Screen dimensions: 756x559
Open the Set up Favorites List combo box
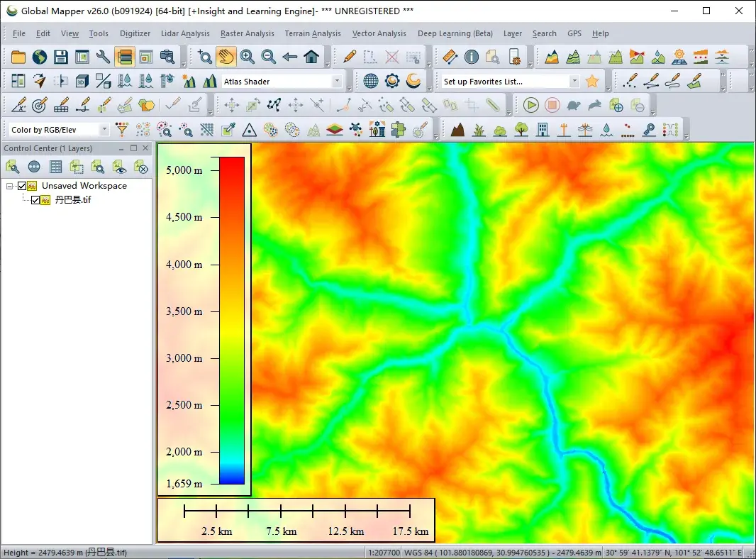pos(574,82)
